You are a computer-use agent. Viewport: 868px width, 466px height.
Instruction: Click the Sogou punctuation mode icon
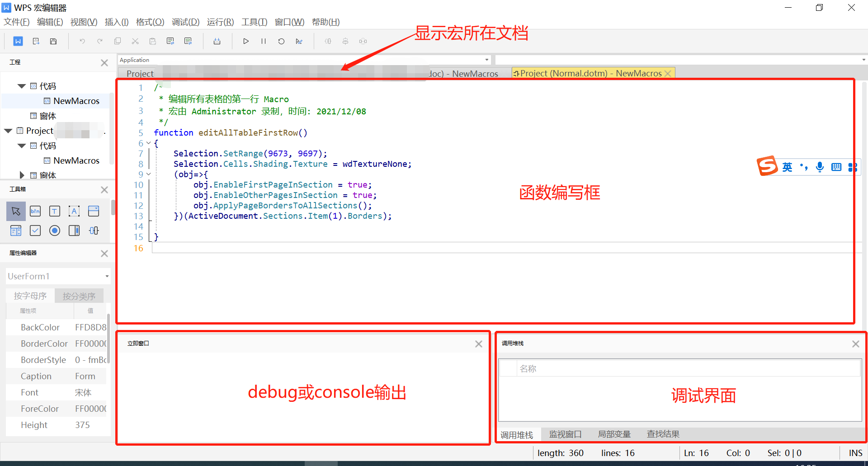(x=804, y=167)
